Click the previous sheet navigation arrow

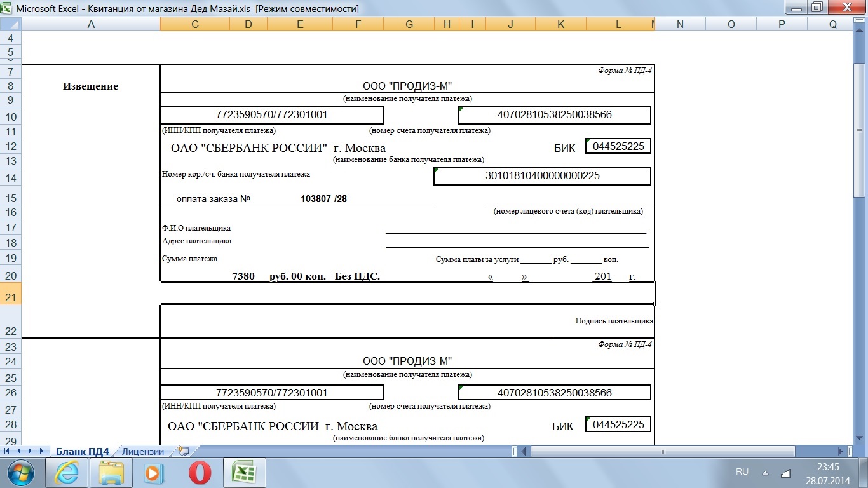tap(19, 451)
